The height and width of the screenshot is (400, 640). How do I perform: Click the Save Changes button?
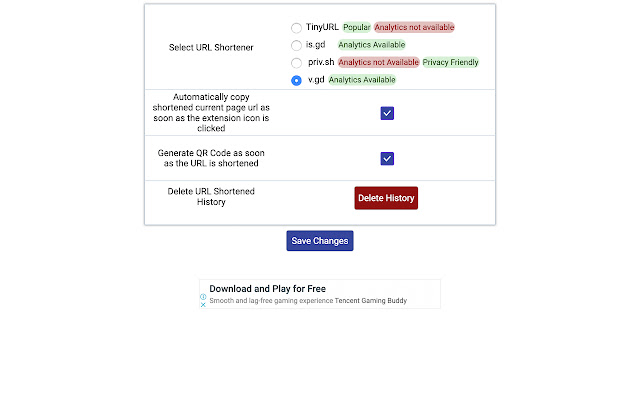320,241
